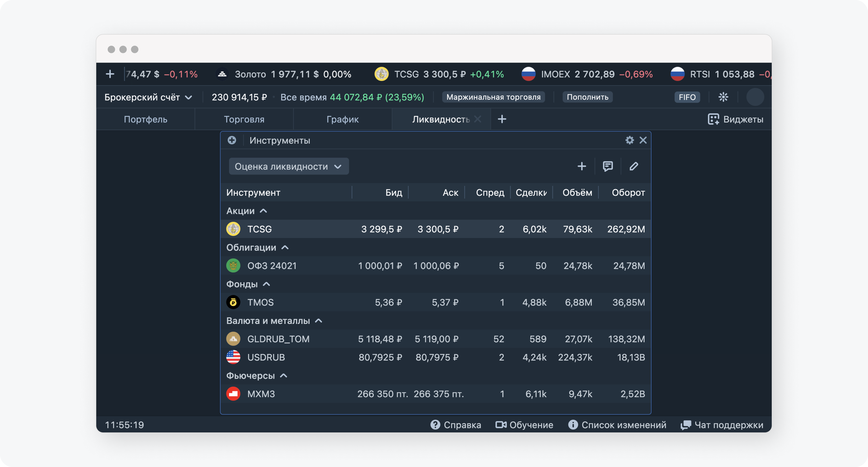Sort by the Инструмент column header
868x467 pixels.
point(253,193)
